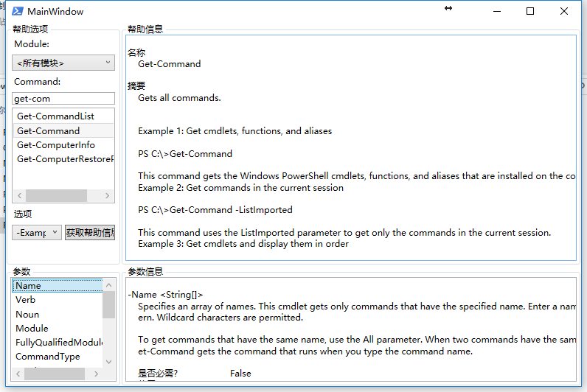Click the 'PS C:\>Get-Command -ListImported' line

(x=215, y=210)
